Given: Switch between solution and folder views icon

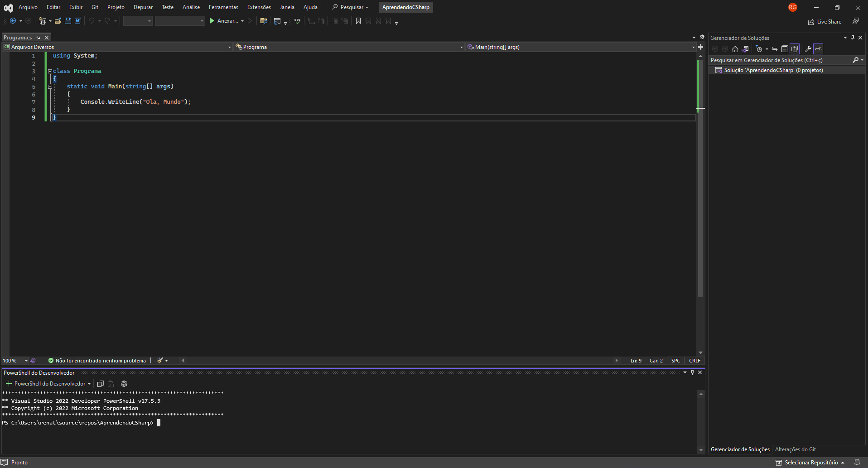Looking at the screenshot, I should (745, 49).
